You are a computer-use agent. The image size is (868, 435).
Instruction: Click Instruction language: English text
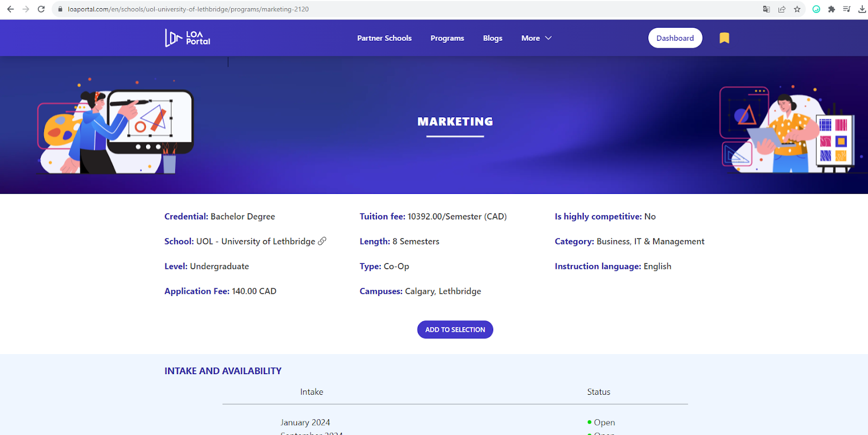613,266
